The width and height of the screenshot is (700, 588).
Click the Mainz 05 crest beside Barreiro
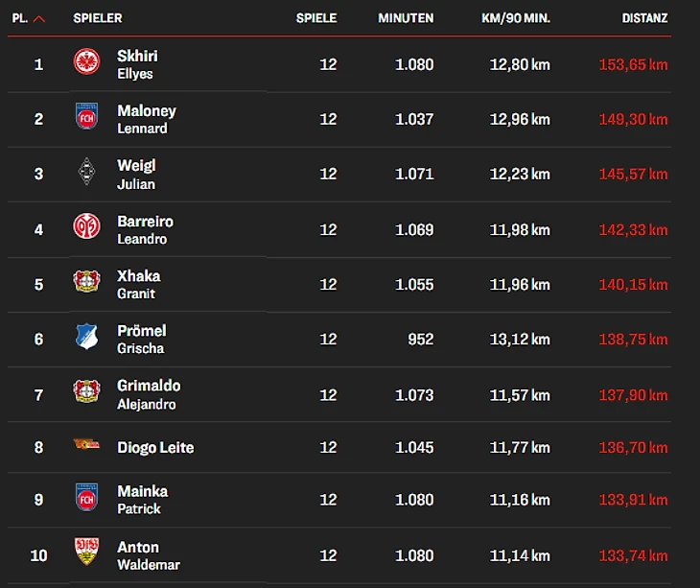pos(86,228)
